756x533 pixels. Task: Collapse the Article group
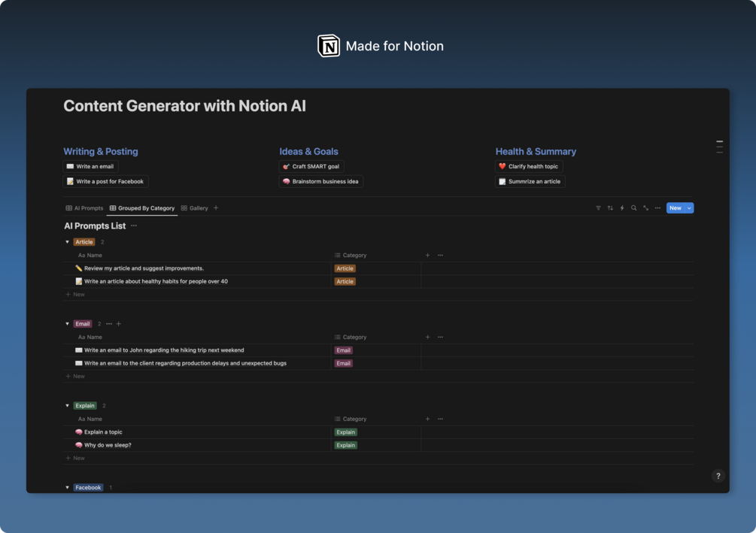[x=68, y=242]
